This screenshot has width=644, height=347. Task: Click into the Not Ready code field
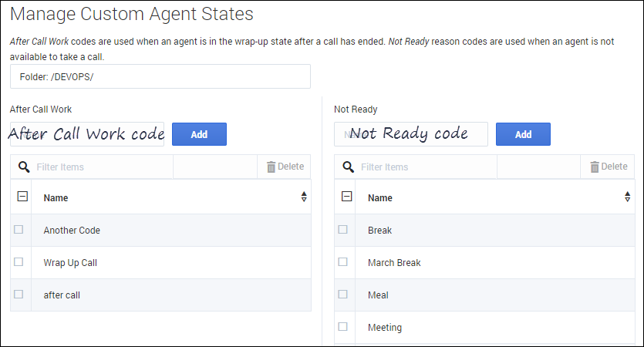coord(411,134)
